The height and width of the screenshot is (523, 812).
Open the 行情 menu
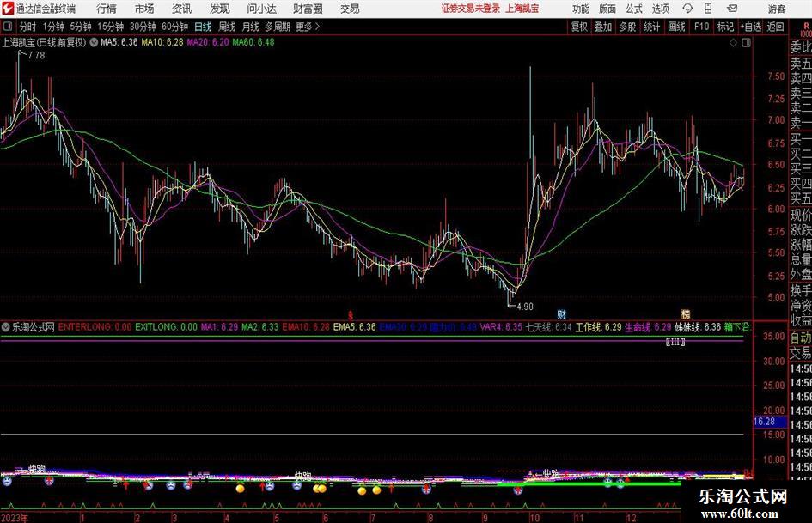107,9
